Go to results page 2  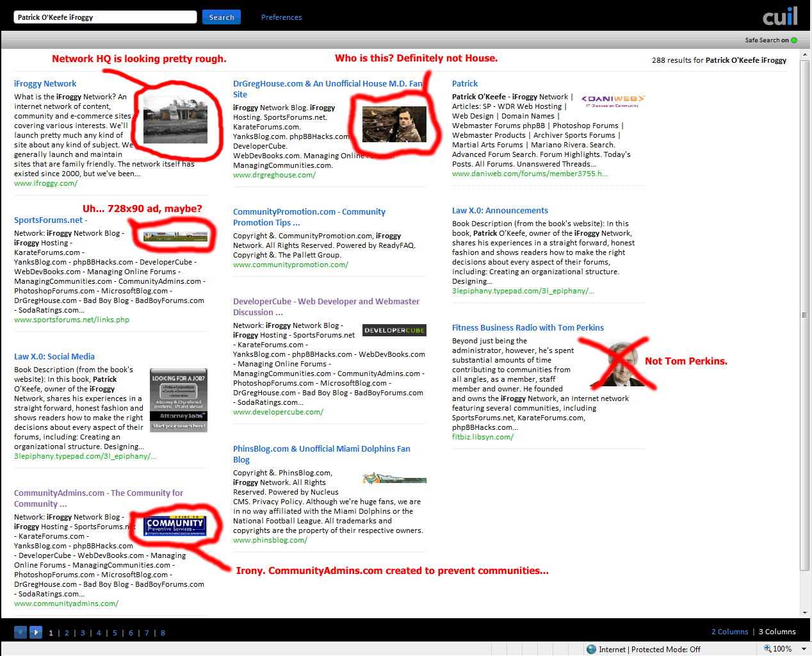(x=67, y=633)
